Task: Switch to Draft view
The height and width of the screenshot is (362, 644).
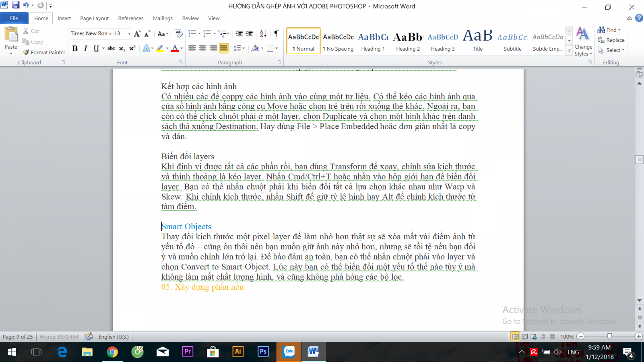Action: click(x=552, y=337)
